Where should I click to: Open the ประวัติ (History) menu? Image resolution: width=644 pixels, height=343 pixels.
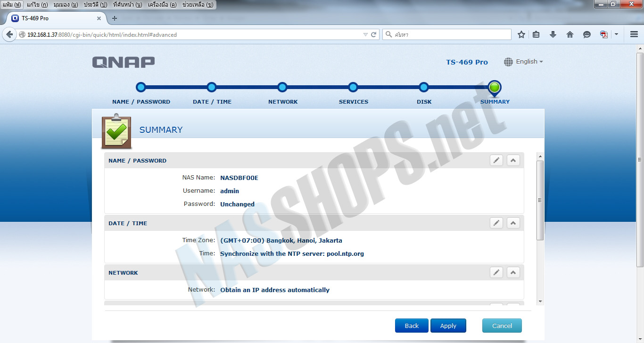pos(95,4)
